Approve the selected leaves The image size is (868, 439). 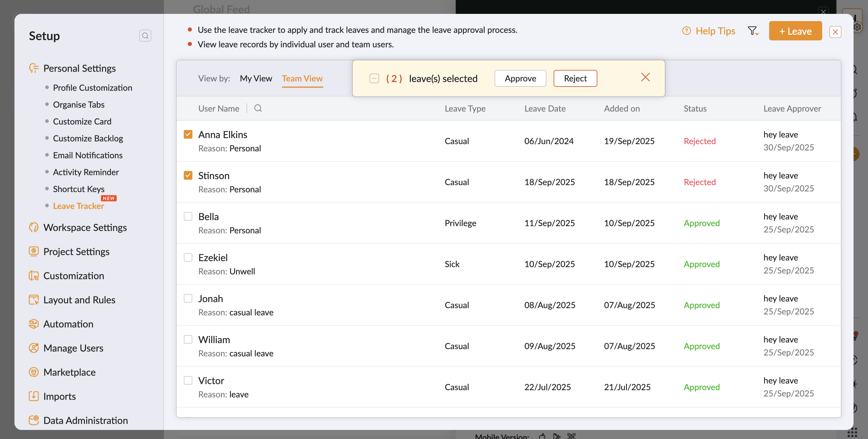(520, 79)
